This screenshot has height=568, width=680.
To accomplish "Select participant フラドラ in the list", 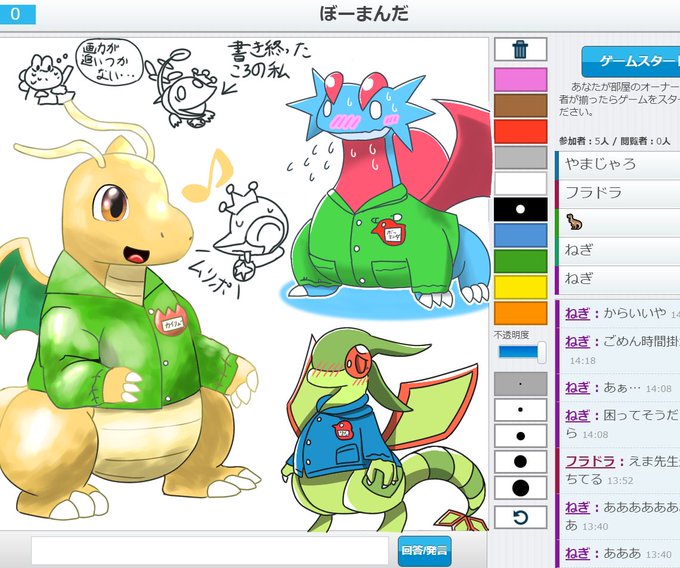I will click(x=618, y=193).
